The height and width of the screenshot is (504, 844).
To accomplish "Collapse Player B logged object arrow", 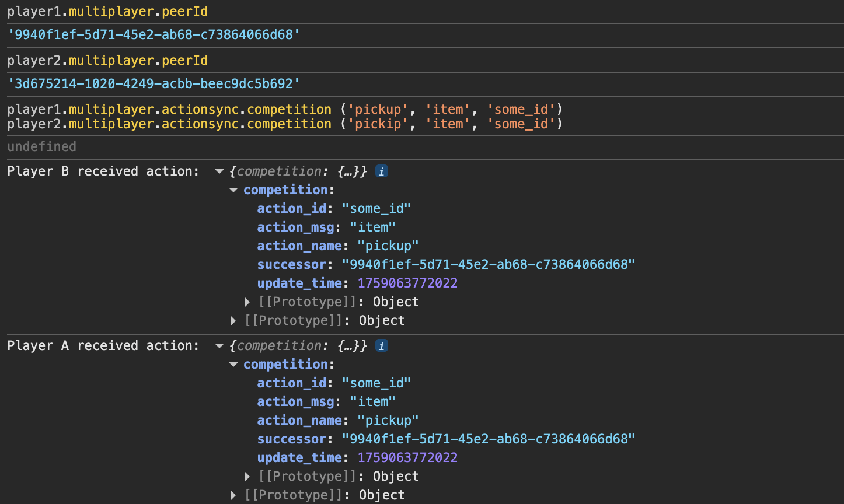I will click(x=219, y=171).
